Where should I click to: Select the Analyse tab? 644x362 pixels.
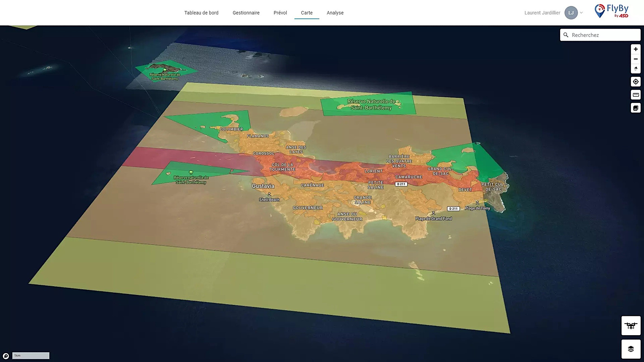335,13
